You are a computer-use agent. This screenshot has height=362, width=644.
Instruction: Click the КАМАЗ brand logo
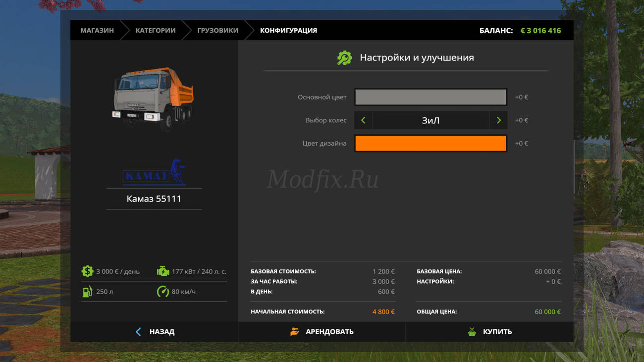[x=154, y=172]
